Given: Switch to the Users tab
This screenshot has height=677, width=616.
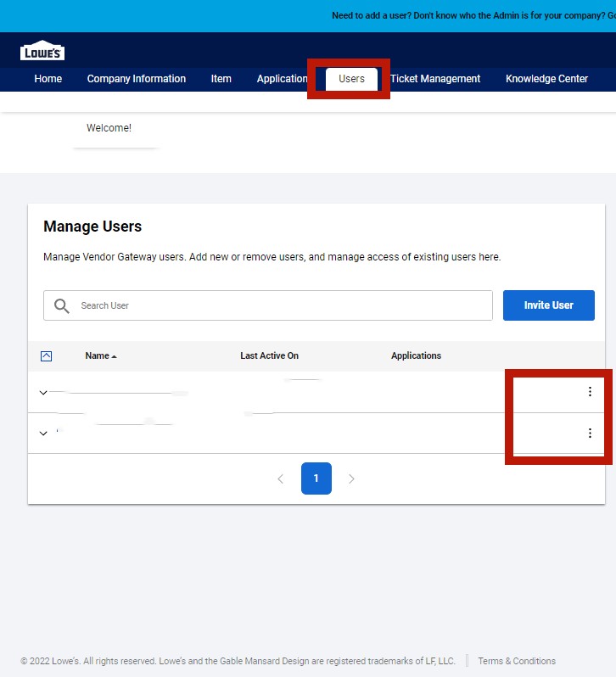Looking at the screenshot, I should tap(351, 79).
